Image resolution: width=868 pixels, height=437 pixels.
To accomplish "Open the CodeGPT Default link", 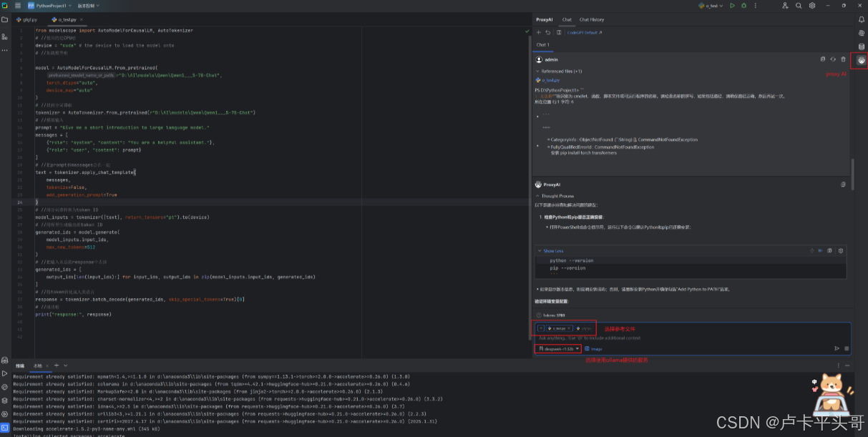I will coord(585,32).
